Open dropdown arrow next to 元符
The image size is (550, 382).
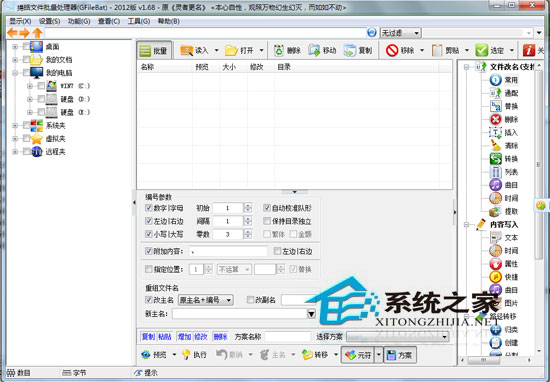378,355
